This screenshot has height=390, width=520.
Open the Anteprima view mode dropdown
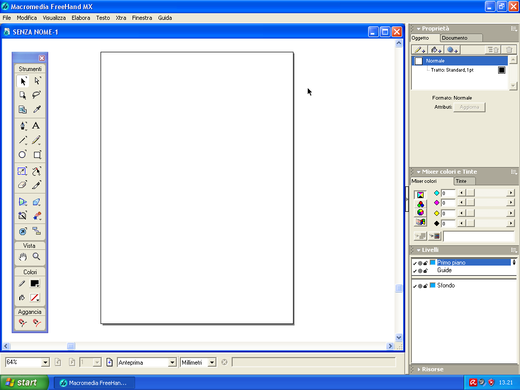(x=172, y=362)
